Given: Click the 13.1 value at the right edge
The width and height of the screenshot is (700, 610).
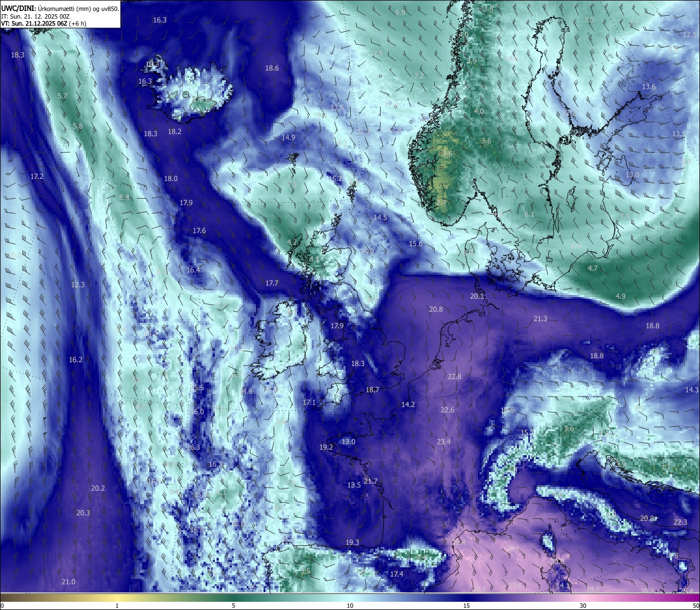Looking at the screenshot, I should (679, 134).
